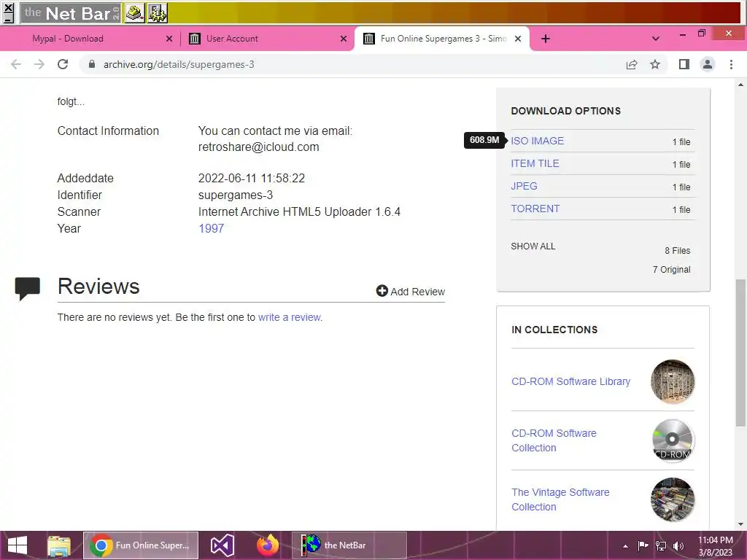
Task: Open the Windows Start menu
Action: pos(18,545)
